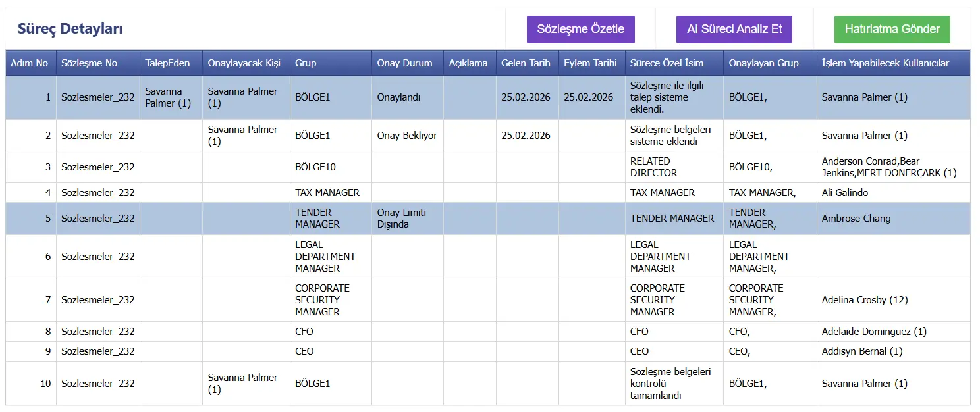The image size is (980, 412).
Task: Click the Addisyn Bernal (1) cell
Action: tap(861, 351)
